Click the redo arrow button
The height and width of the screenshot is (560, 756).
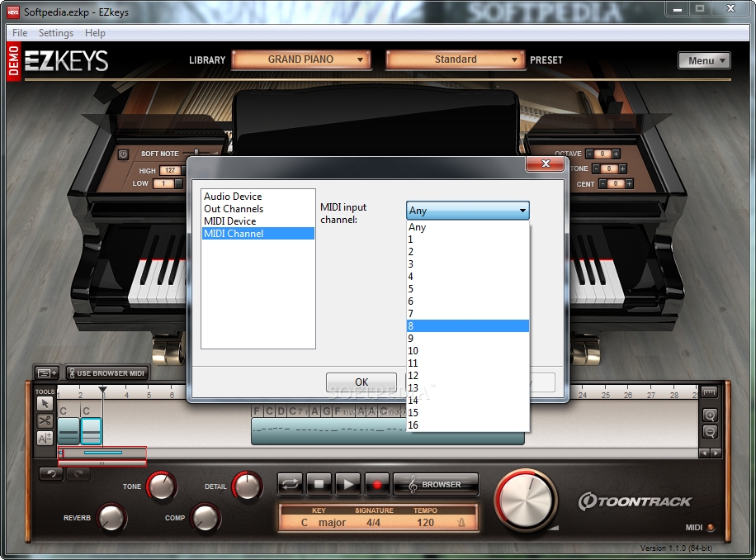78,473
